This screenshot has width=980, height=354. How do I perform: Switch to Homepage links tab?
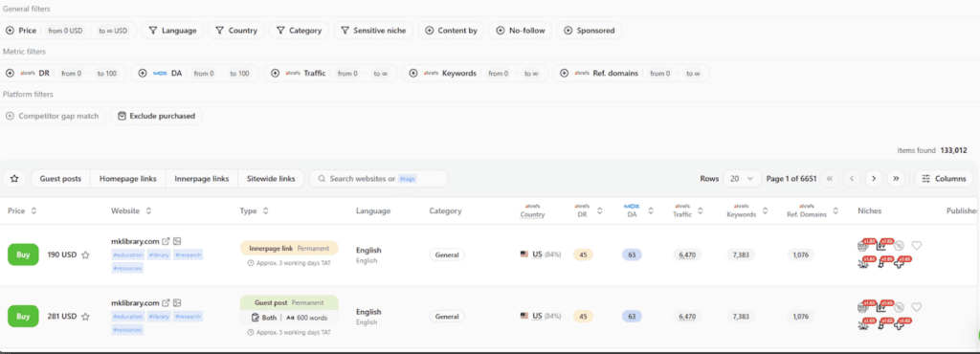click(128, 179)
